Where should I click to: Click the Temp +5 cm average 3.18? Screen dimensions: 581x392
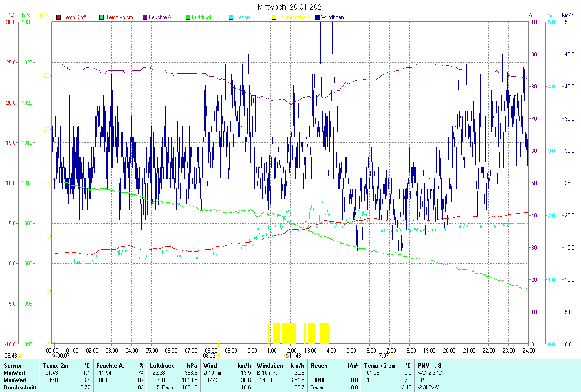point(406,387)
